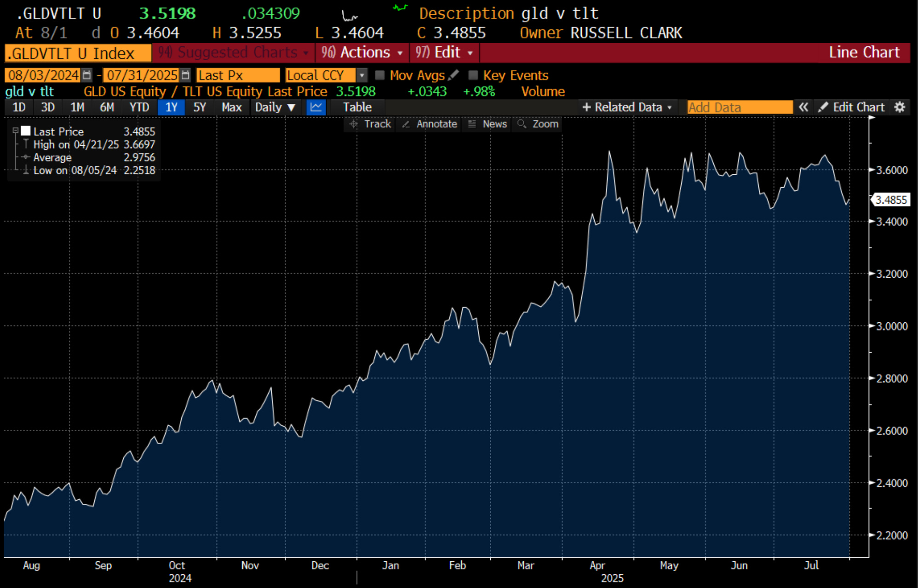Switch to the 5Y range tab
The width and height of the screenshot is (918, 588).
coord(199,107)
